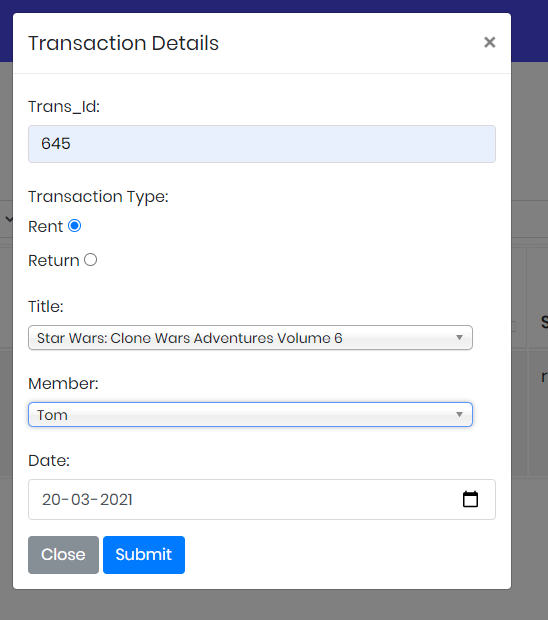Click the Submit button
The image size is (548, 620).
click(x=144, y=555)
